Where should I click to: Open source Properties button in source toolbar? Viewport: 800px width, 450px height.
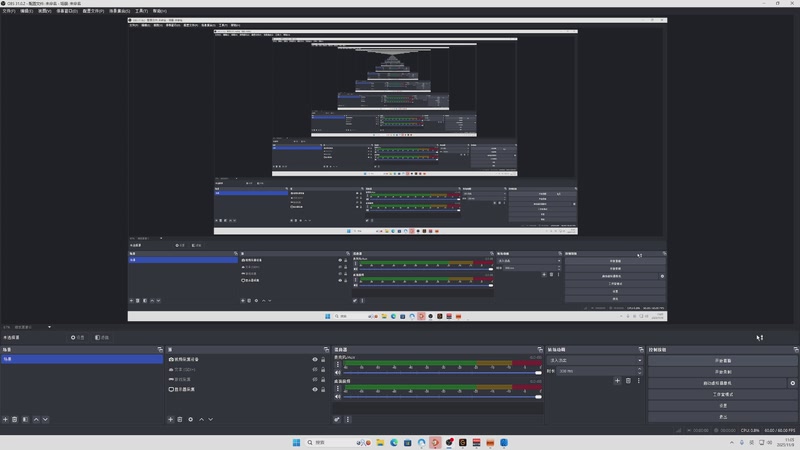click(x=78, y=337)
